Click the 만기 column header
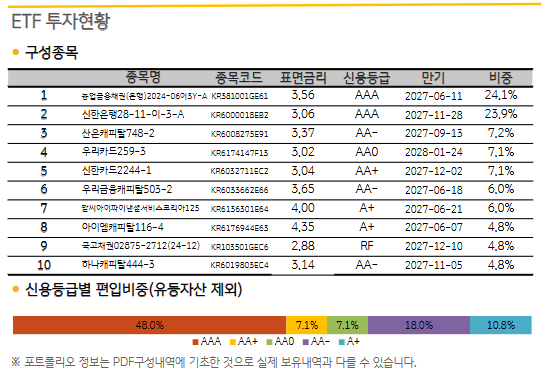Viewport: 545px width, 370px height. point(433,77)
